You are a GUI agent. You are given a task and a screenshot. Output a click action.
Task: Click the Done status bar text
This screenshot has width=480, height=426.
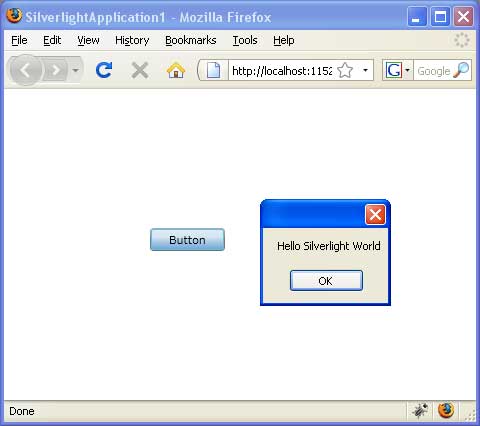[x=22, y=411]
